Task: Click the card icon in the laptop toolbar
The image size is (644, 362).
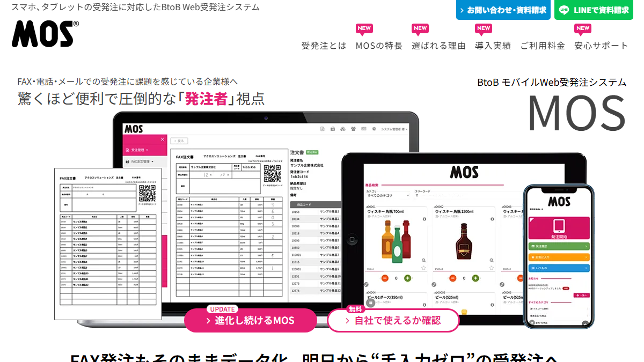Action: pyautogui.click(x=364, y=129)
